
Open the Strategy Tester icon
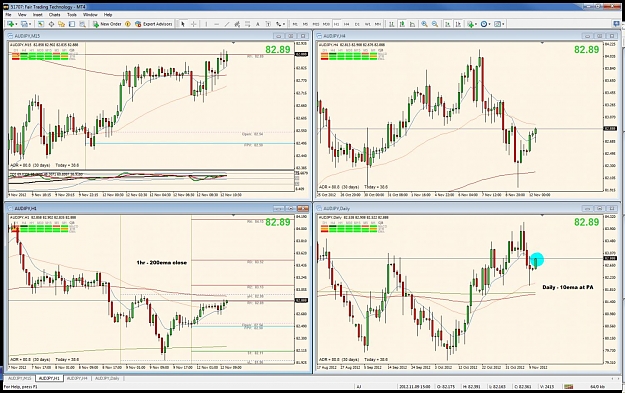pyautogui.click(x=82, y=24)
